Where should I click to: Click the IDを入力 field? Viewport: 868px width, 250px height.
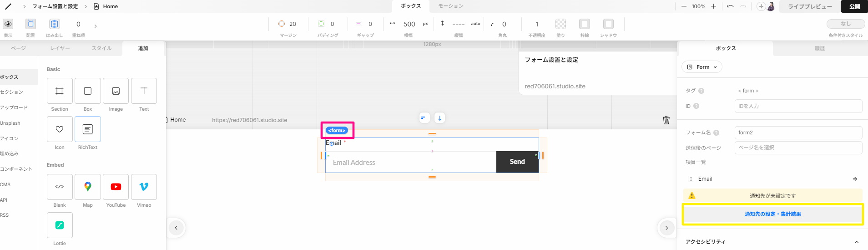(798, 106)
